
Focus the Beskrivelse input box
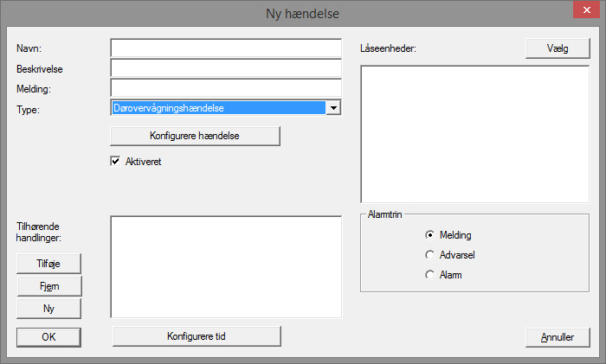coord(226,68)
